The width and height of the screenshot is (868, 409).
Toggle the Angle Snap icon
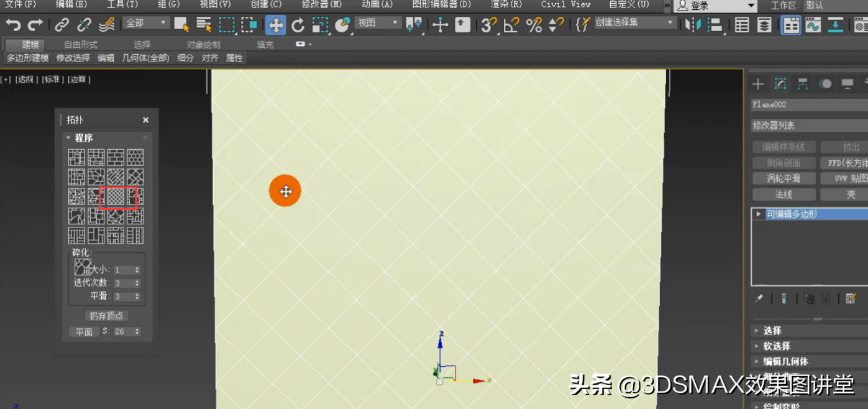pyautogui.click(x=511, y=25)
